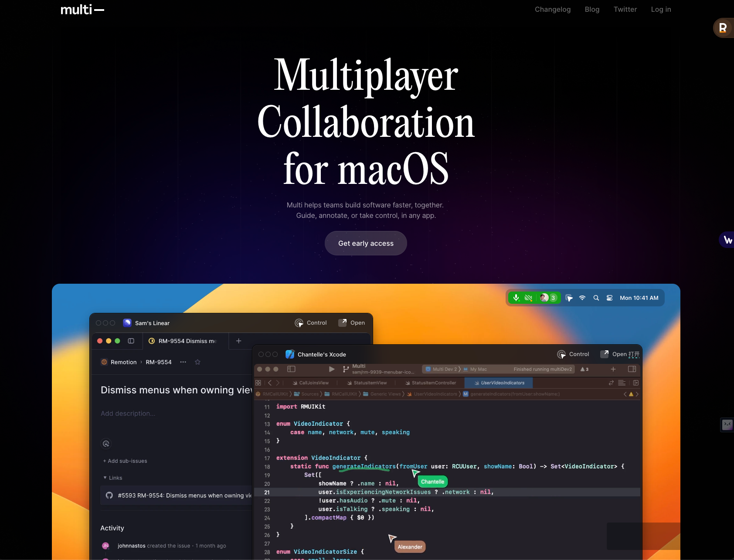Open Control Center from the menu bar
Viewport: 734px width, 560px height.
(x=610, y=298)
